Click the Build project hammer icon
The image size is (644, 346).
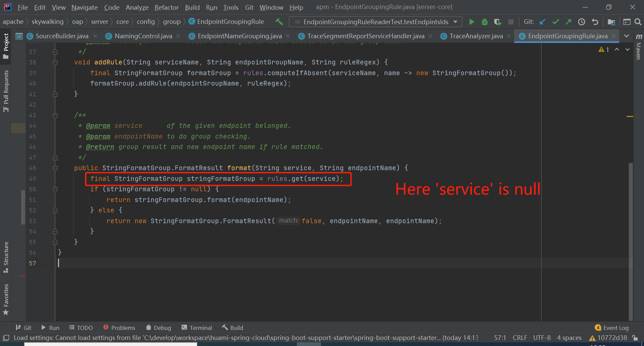click(279, 22)
